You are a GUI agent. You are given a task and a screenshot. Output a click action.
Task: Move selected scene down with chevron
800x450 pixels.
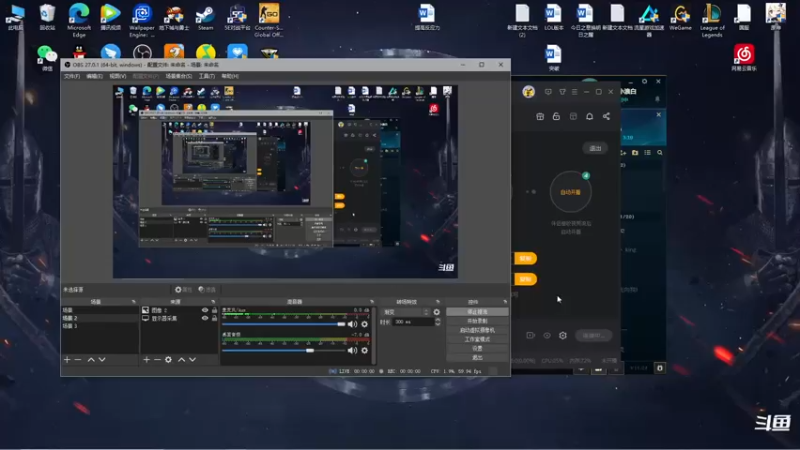point(102,360)
